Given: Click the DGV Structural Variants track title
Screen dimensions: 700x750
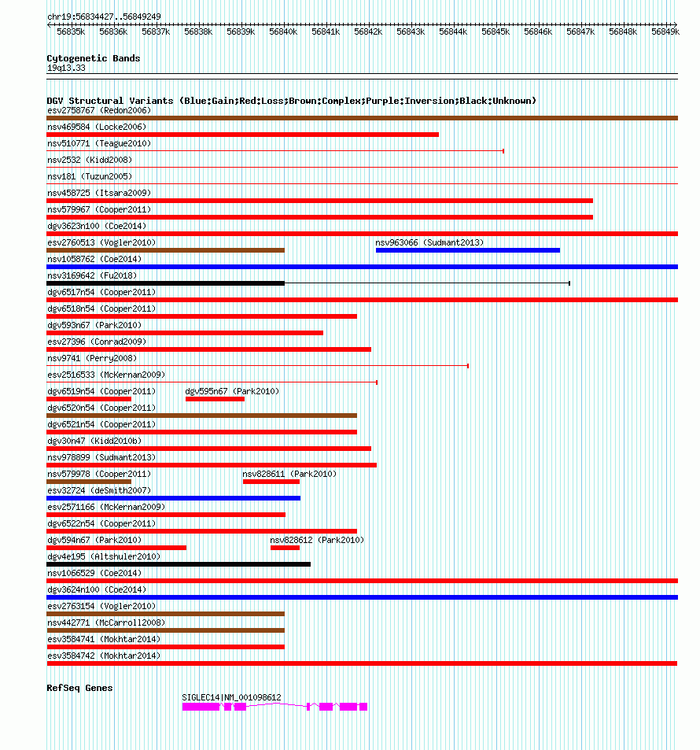Looking at the screenshot, I should [x=292, y=101].
